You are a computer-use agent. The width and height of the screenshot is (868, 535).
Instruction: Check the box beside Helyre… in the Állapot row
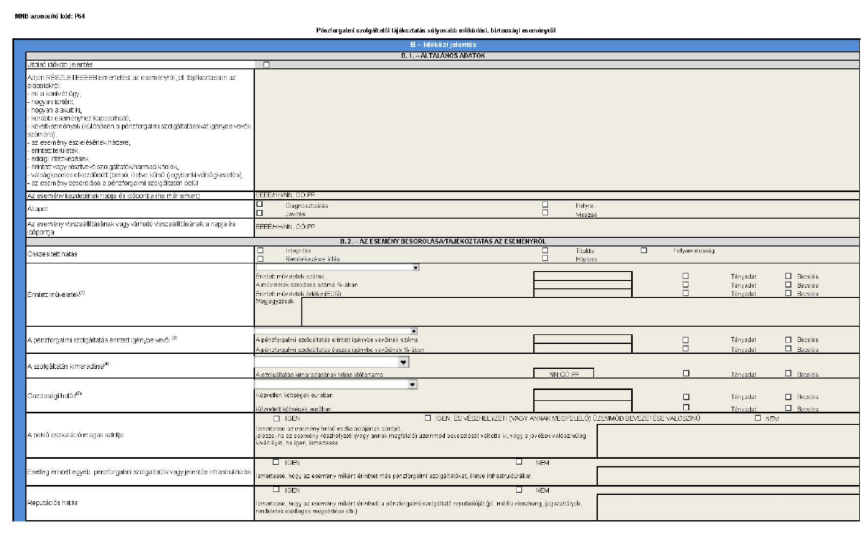[x=545, y=204]
